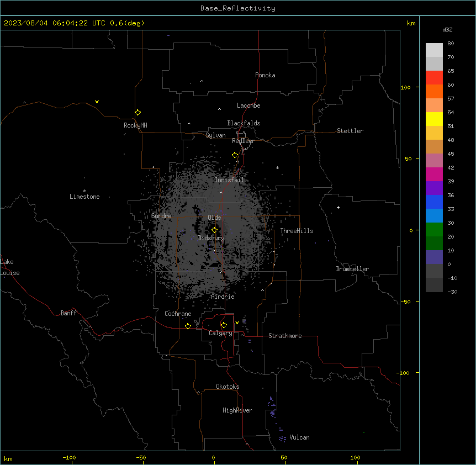This screenshot has height=465, width=476.
Task: Pick the red 60-65 dBZ legend swatch
Action: point(434,78)
